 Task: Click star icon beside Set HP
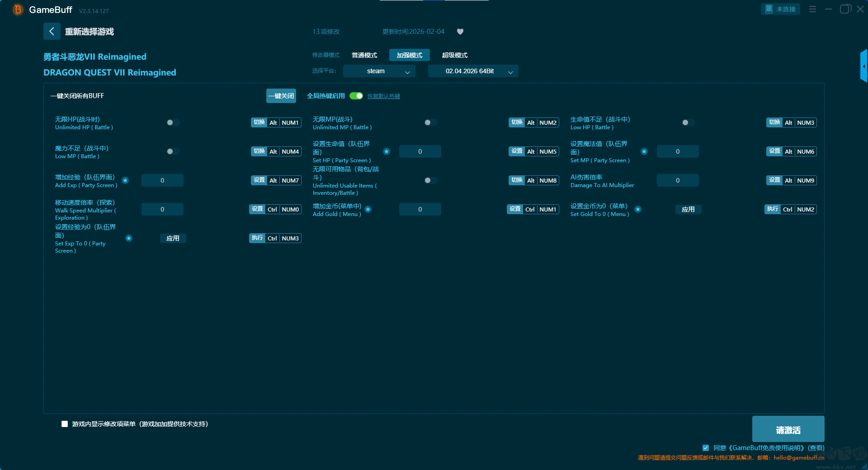coord(387,151)
